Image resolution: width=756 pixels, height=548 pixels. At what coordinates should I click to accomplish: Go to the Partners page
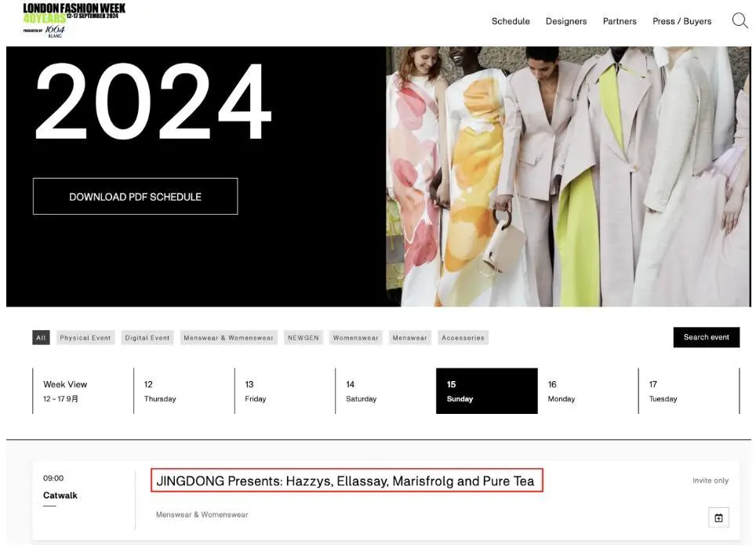tap(620, 21)
